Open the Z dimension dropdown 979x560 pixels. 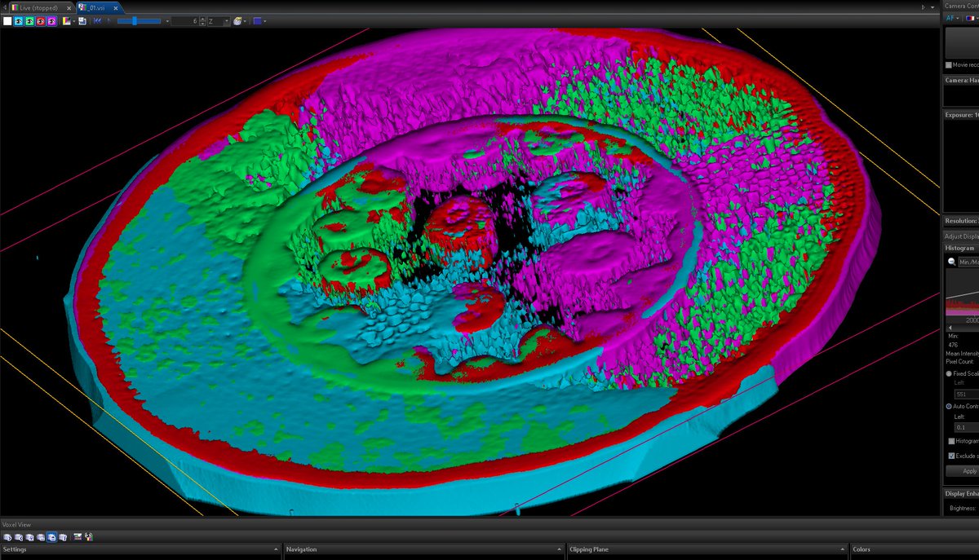pyautogui.click(x=219, y=21)
